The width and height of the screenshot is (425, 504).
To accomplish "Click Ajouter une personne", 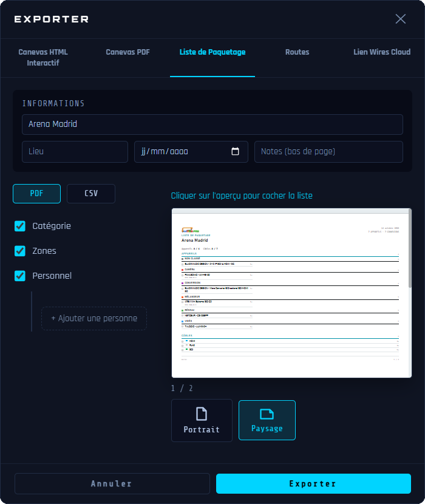I will pos(94,319).
